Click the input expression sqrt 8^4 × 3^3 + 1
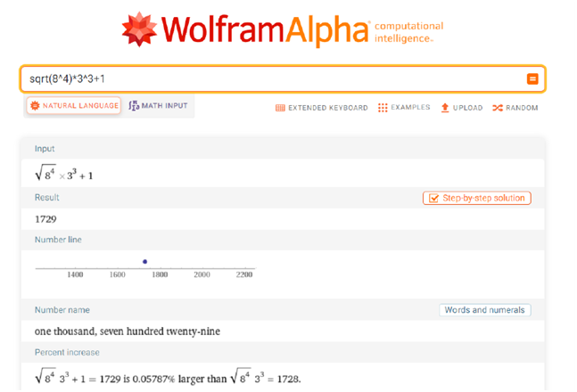Viewport: 577px width, 392px height. (x=63, y=173)
